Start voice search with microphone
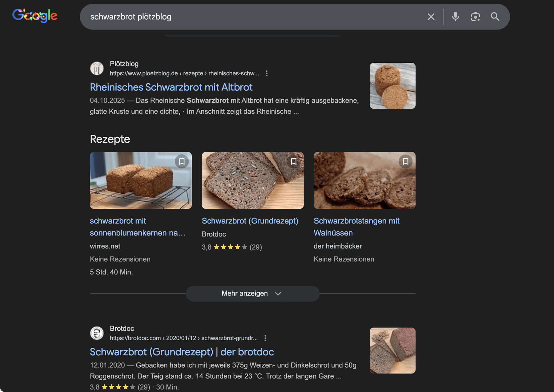This screenshot has height=392, width=554. [x=456, y=17]
